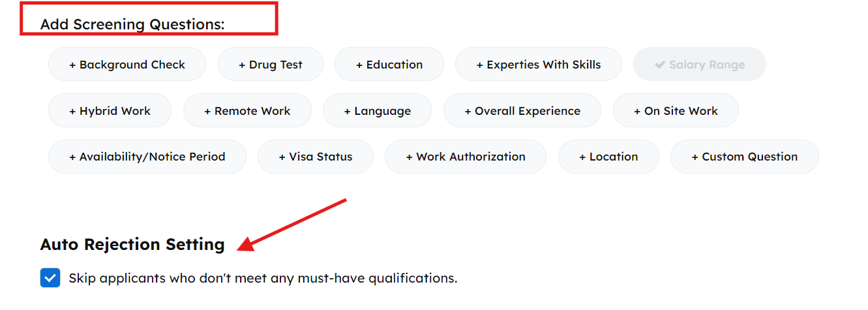Add Hybrid Work screening question
The width and height of the screenshot is (868, 310).
pyautogui.click(x=110, y=111)
